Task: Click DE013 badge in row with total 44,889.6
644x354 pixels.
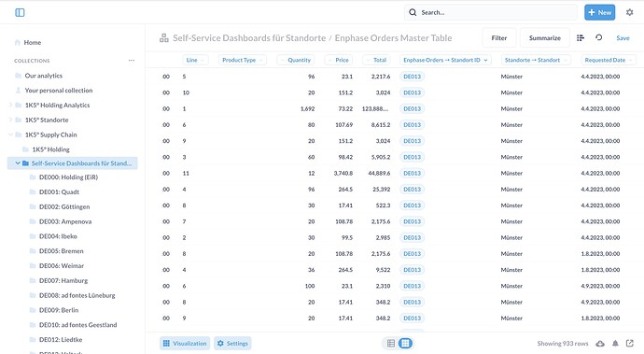Action: 412,173
